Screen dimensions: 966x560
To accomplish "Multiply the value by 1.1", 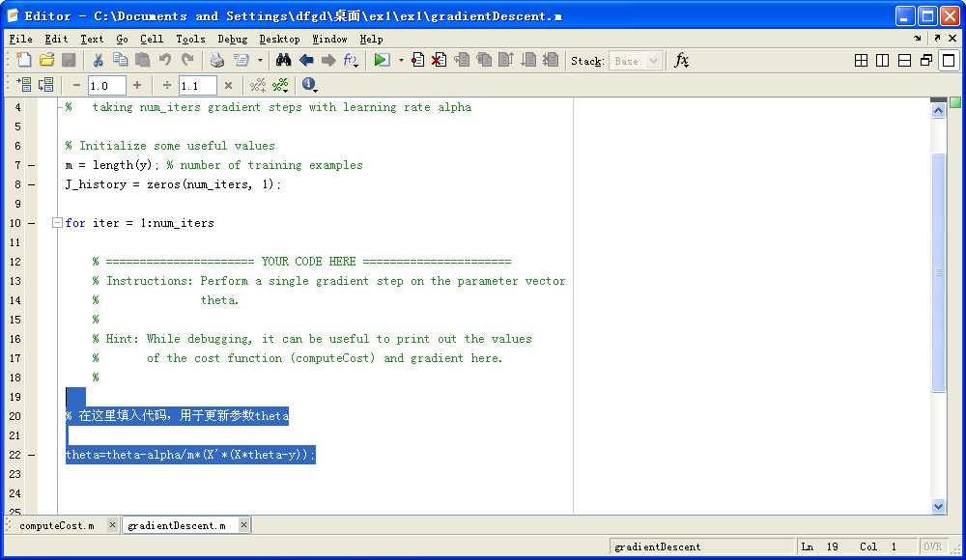I will 228,85.
